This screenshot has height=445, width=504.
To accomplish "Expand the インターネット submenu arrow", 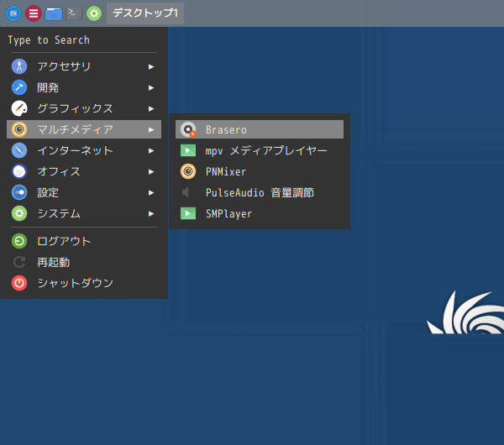I will (151, 151).
